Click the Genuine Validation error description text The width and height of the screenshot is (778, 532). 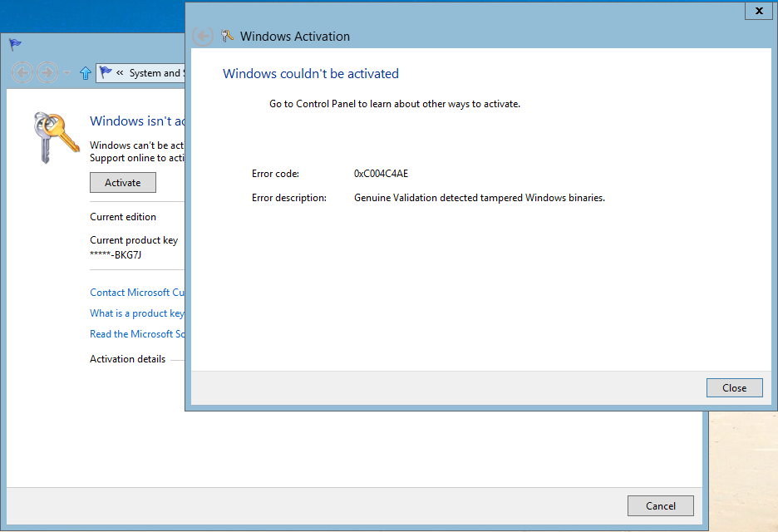click(x=480, y=198)
